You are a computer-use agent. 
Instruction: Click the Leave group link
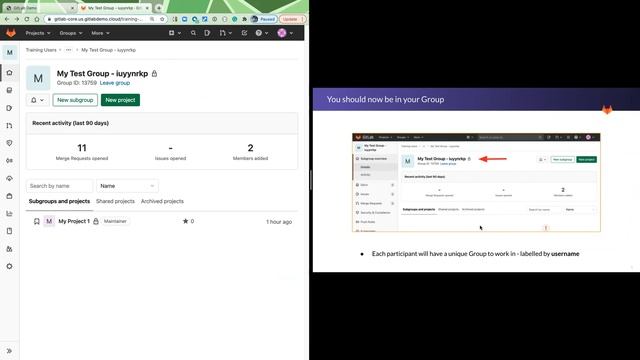coord(115,83)
